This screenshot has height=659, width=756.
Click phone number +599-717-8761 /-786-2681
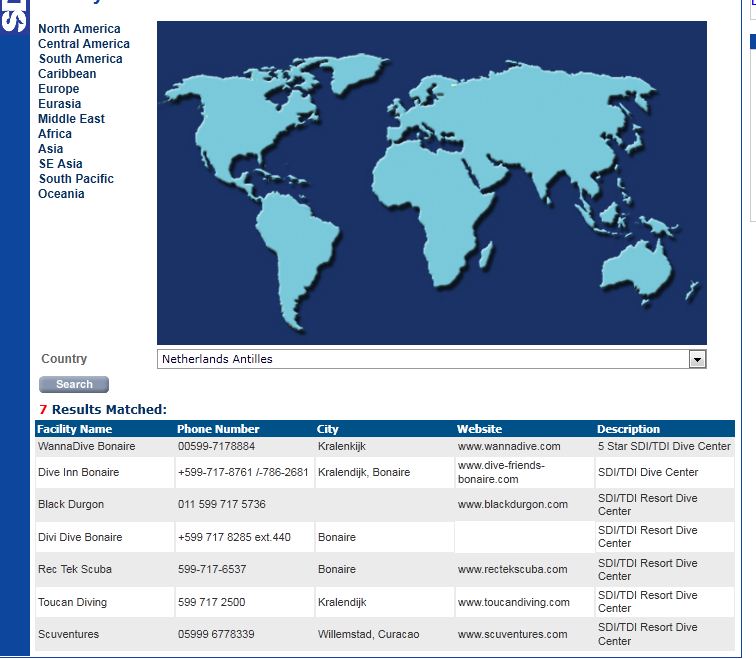click(x=243, y=472)
